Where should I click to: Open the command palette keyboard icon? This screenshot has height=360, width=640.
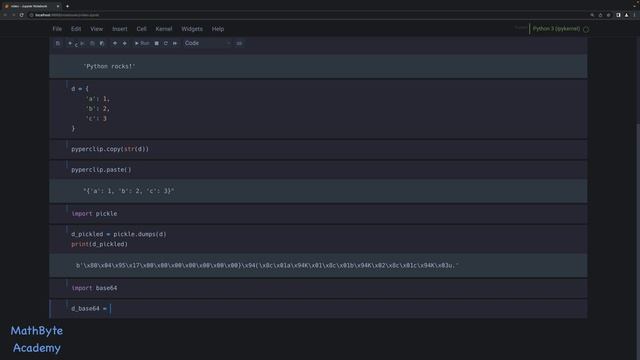coord(239,43)
